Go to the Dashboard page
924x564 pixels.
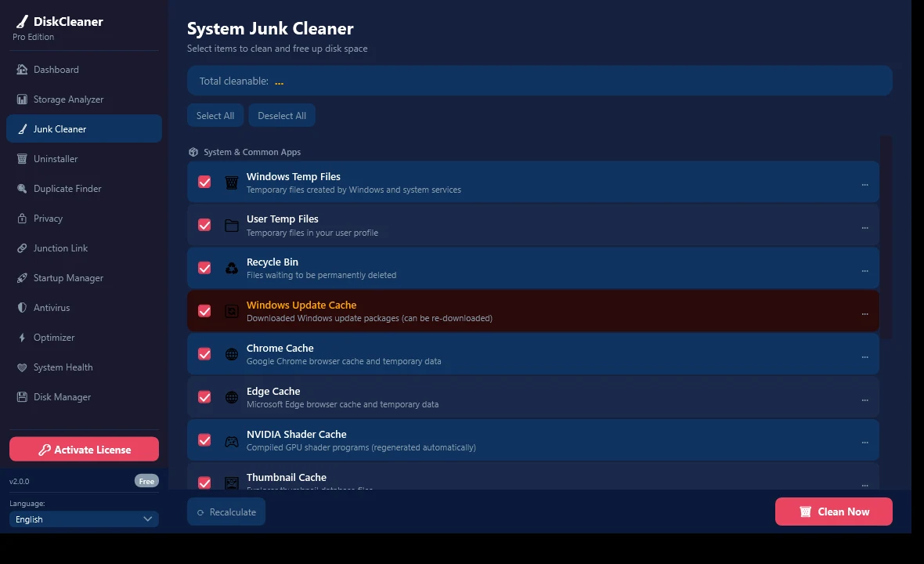(84, 70)
